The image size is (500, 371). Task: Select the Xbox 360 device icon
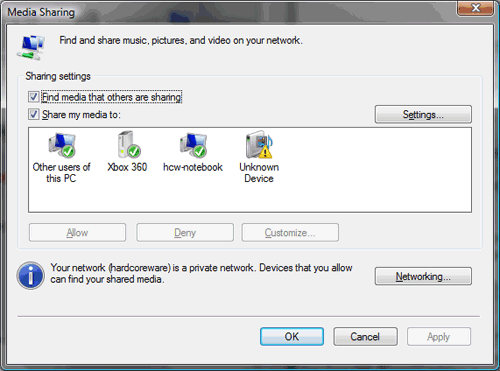coord(129,145)
